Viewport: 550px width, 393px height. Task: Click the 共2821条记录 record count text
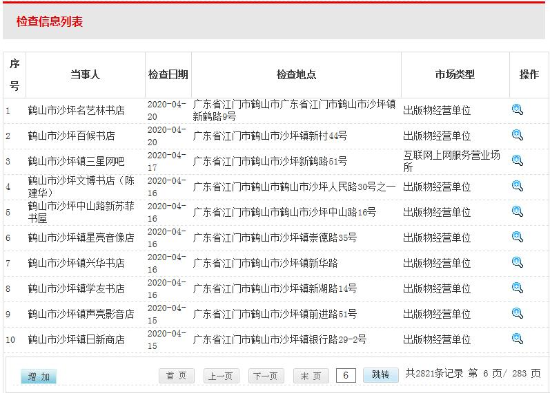point(434,373)
